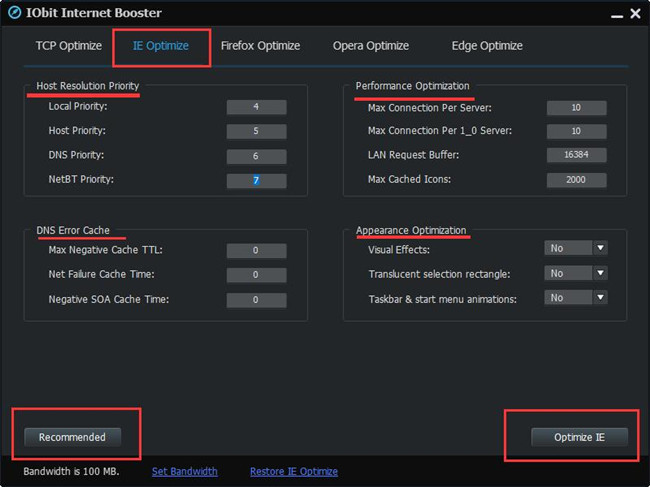Open the Set Bandwidth link
This screenshot has width=650, height=487.
click(x=184, y=472)
